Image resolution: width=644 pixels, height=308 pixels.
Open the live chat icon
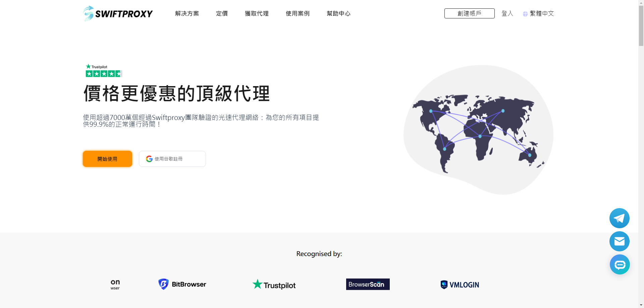click(620, 264)
